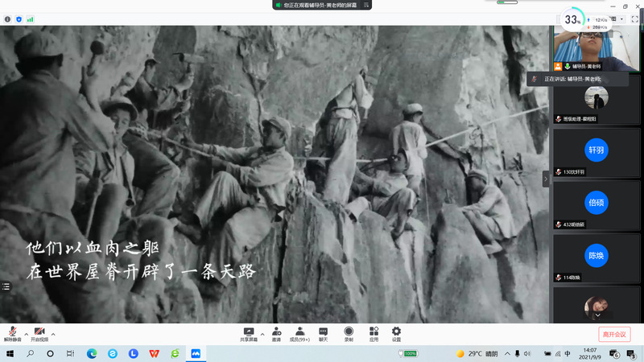Expand audio options arrow beside 解除静音
The height and width of the screenshot is (362, 644).
[x=26, y=333]
